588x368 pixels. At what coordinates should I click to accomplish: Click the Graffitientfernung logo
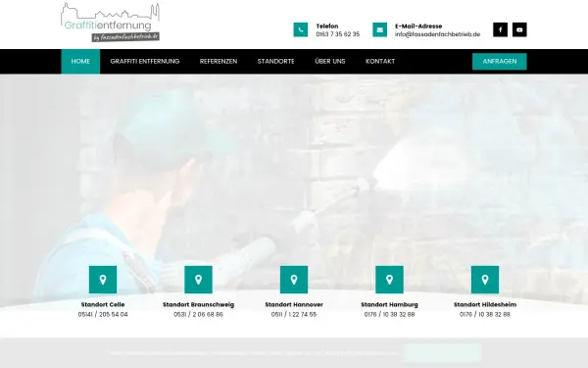110,23
